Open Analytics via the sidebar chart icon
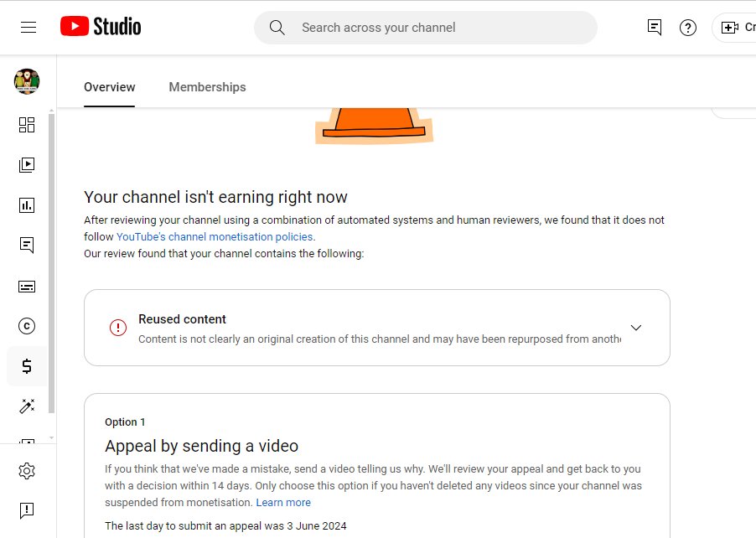 [x=27, y=205]
